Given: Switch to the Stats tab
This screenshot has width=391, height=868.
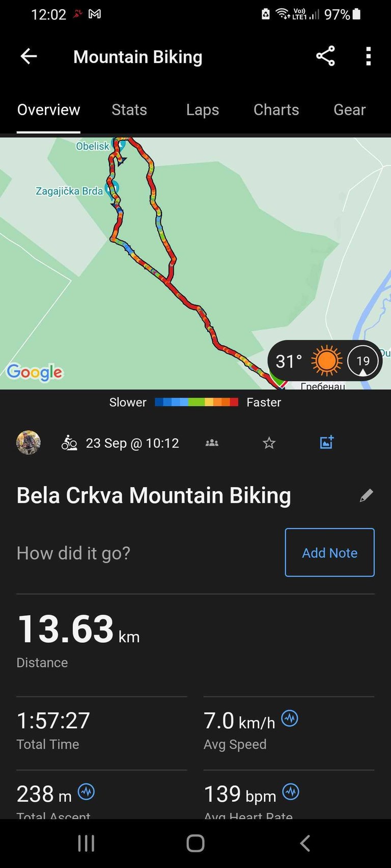Looking at the screenshot, I should pyautogui.click(x=129, y=110).
